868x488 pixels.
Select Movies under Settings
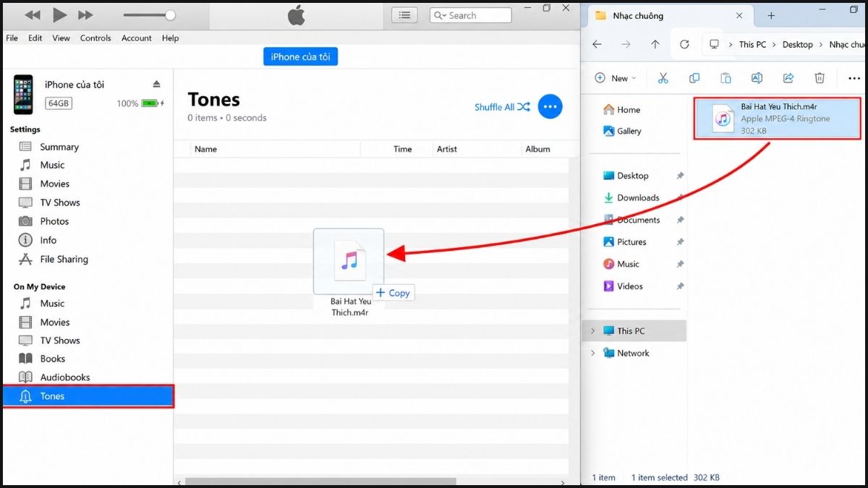(55, 184)
